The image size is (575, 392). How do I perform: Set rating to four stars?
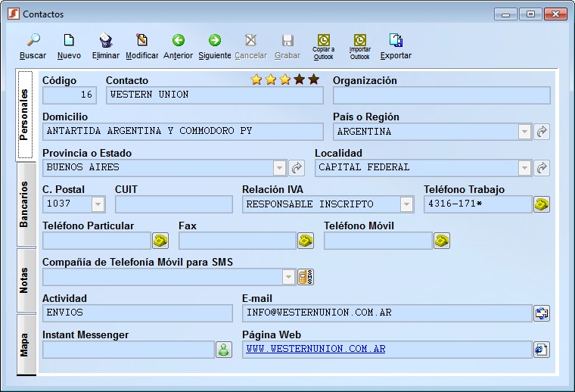tap(300, 79)
